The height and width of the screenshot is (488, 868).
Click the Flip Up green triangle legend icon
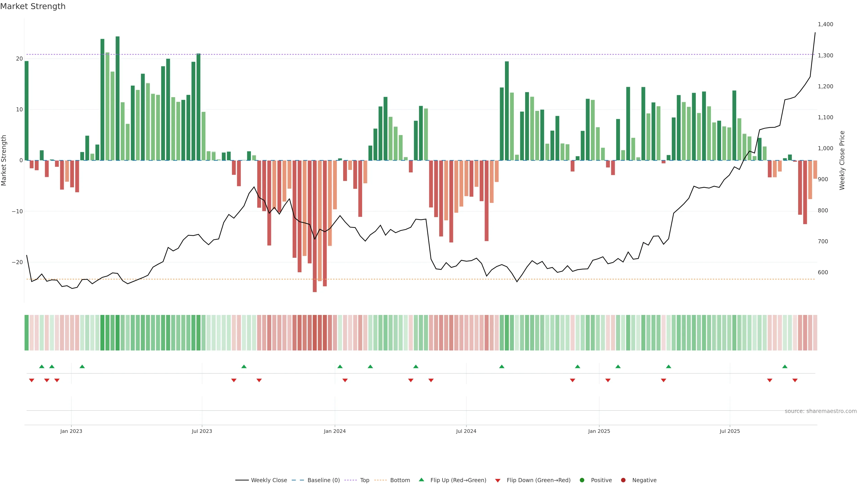pos(421,480)
